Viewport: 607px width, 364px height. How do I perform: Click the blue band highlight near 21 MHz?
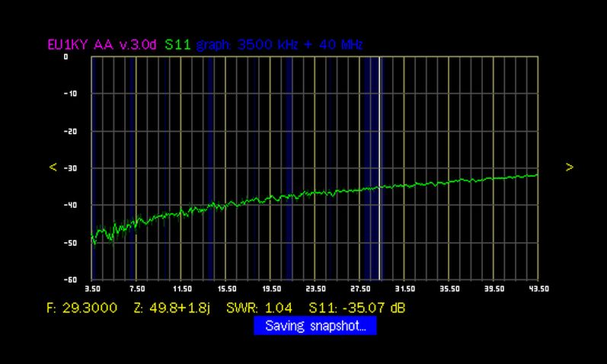point(289,168)
